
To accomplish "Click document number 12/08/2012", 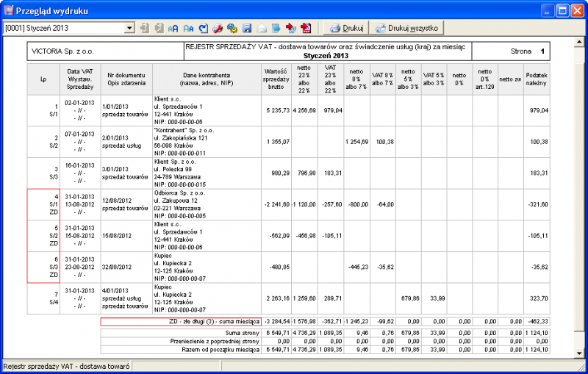I will click(117, 201).
